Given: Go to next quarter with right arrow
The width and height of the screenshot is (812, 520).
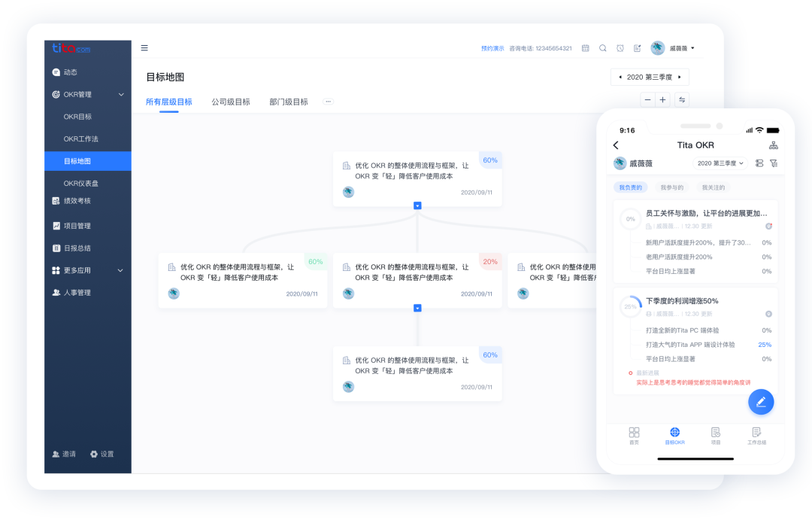Looking at the screenshot, I should click(x=680, y=77).
